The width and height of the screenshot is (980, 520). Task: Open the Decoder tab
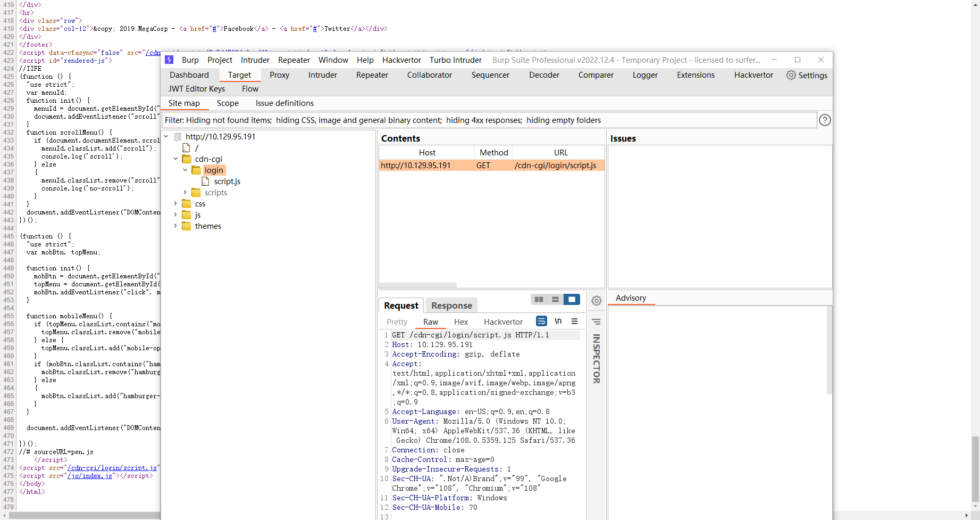coord(544,75)
